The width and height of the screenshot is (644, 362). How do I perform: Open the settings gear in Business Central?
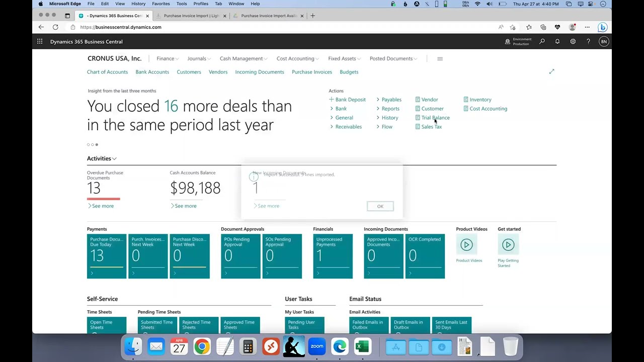pyautogui.click(x=573, y=42)
